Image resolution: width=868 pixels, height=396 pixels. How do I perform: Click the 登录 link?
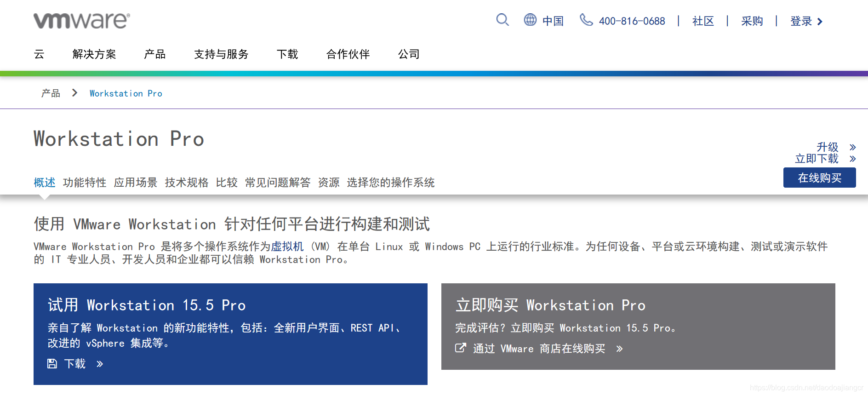[x=801, y=21]
